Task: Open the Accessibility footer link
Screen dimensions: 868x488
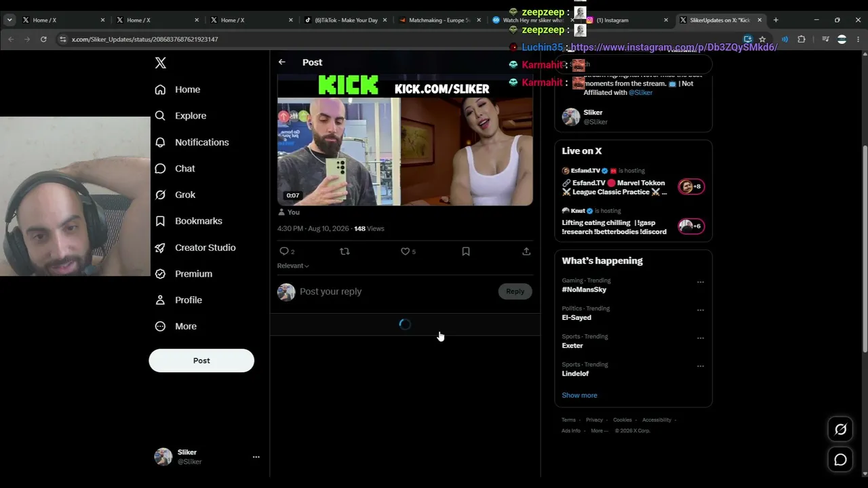Action: [x=656, y=420]
